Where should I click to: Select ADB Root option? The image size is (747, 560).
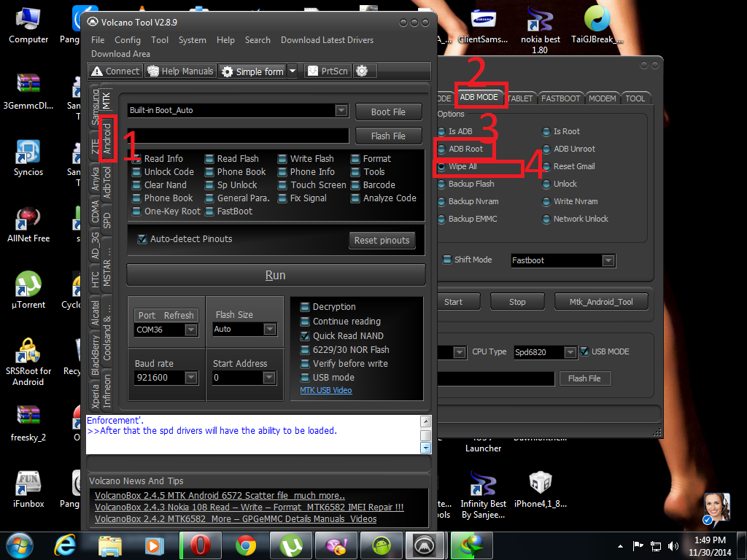pos(441,149)
